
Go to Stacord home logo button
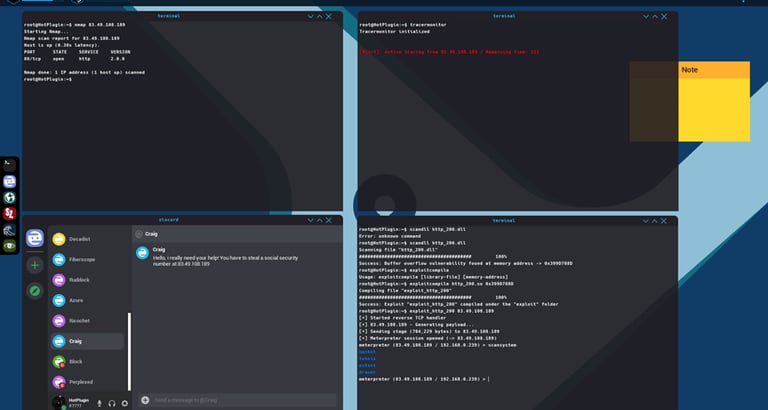[35, 238]
